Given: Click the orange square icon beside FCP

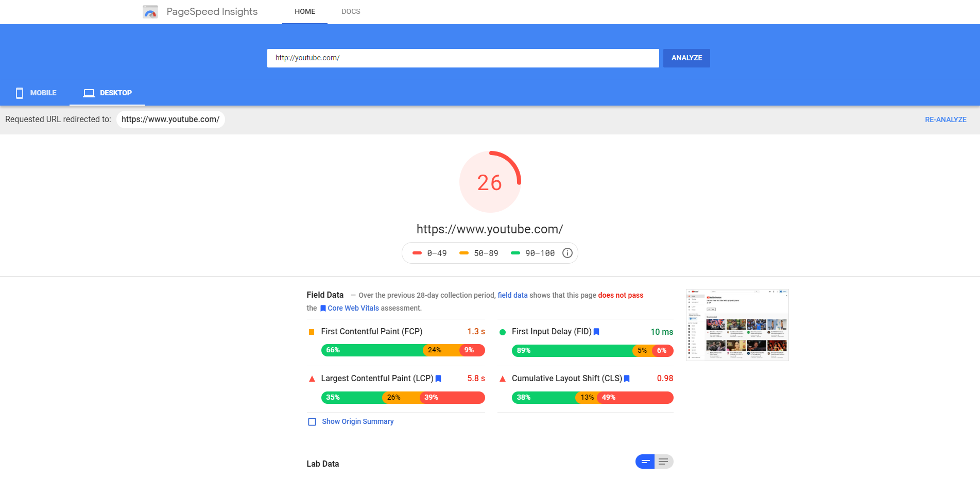Looking at the screenshot, I should pos(311,332).
